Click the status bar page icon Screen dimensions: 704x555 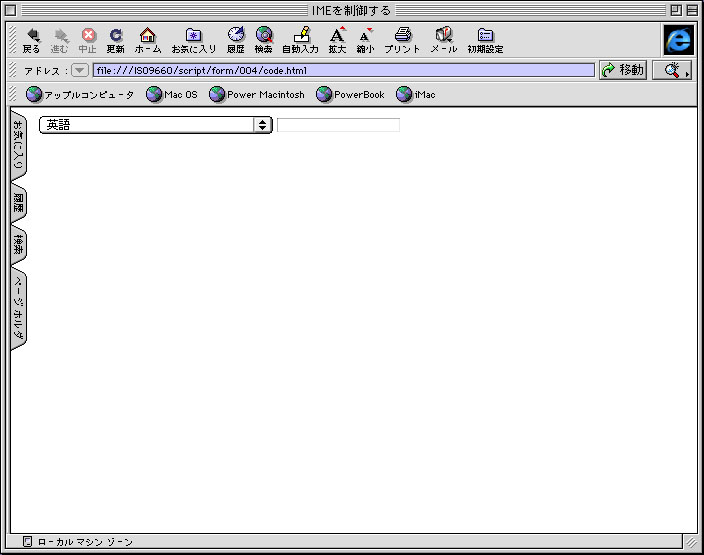pyautogui.click(x=27, y=542)
